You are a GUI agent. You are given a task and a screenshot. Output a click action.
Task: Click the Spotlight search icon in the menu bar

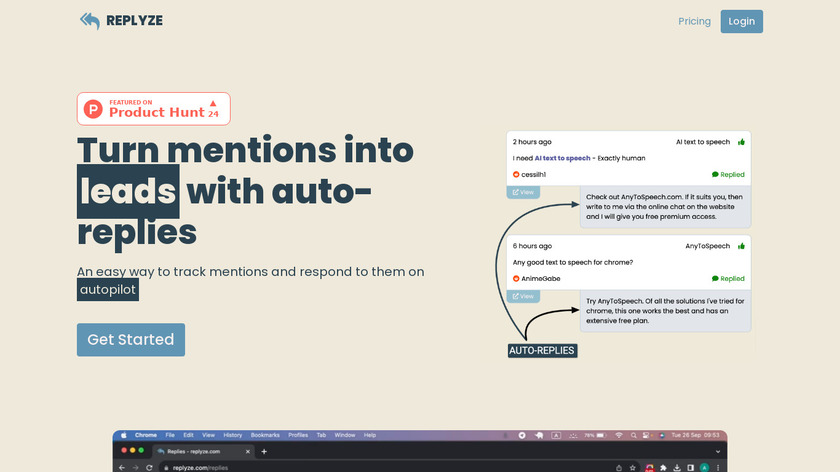tap(633, 435)
